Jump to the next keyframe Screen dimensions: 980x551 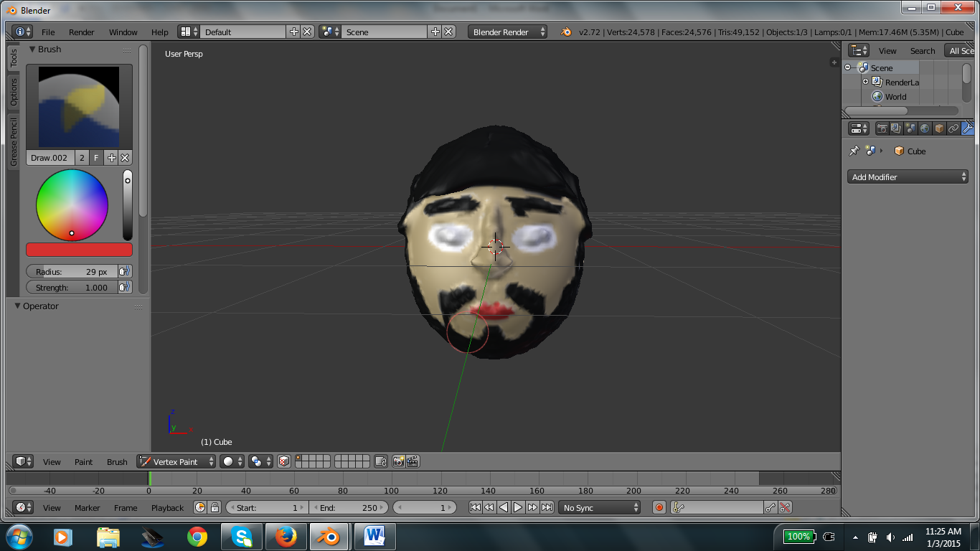(532, 507)
